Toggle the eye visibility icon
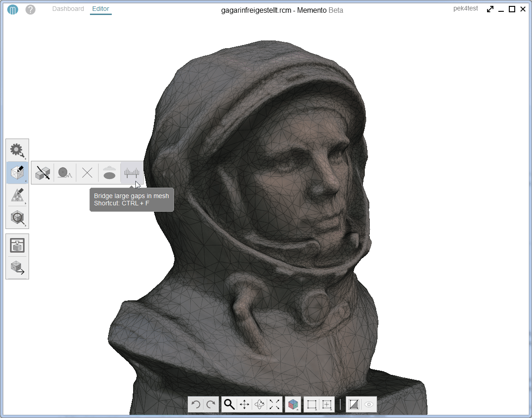This screenshot has height=418, width=532. (369, 404)
